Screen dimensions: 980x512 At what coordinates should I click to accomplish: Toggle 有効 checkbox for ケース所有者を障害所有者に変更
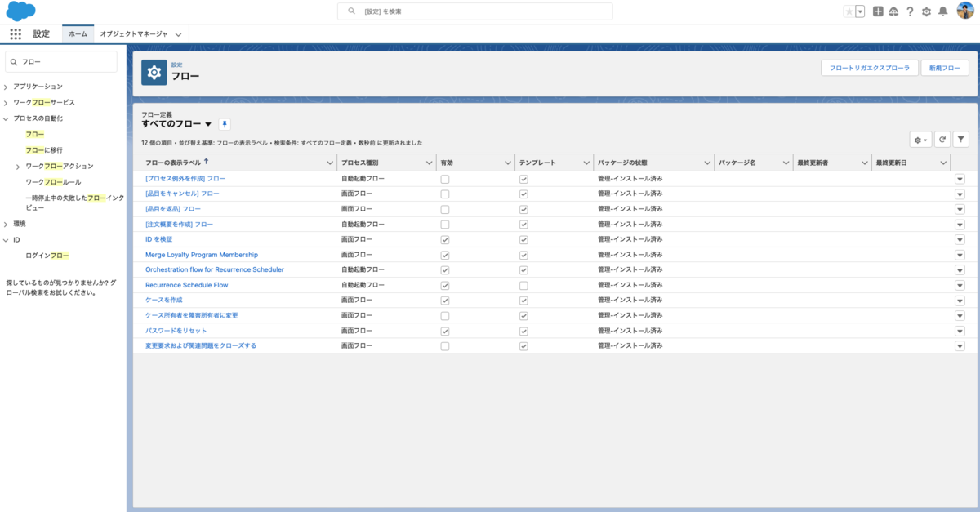point(444,315)
